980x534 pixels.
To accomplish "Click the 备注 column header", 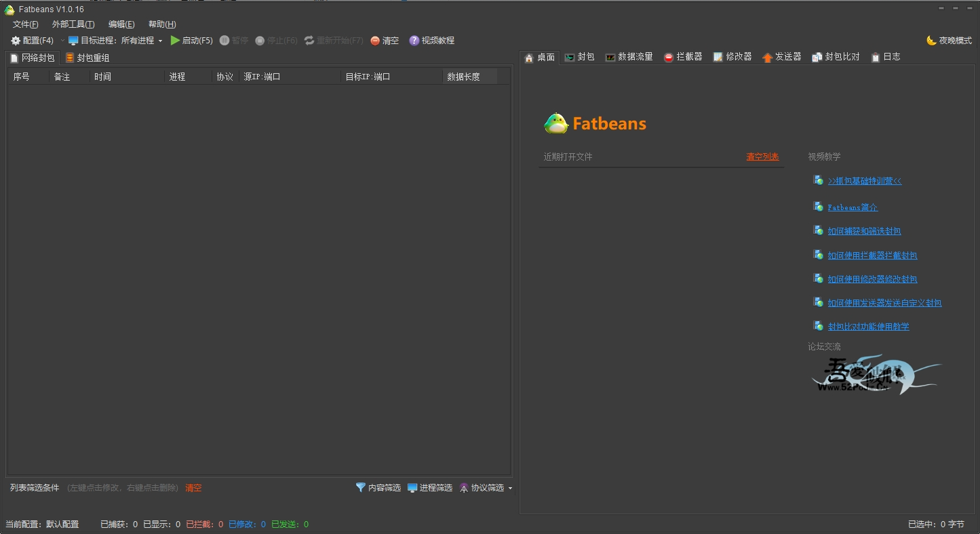I will click(69, 77).
